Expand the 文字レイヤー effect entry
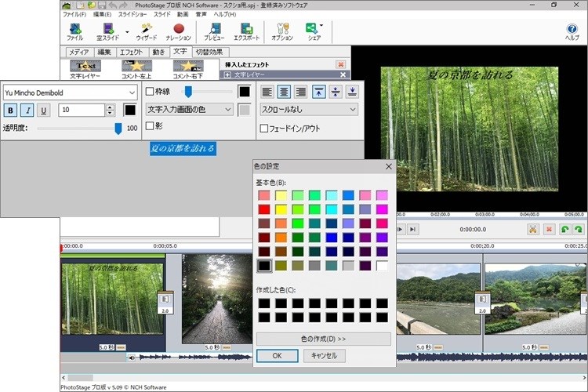The image size is (588, 392). 227,75
